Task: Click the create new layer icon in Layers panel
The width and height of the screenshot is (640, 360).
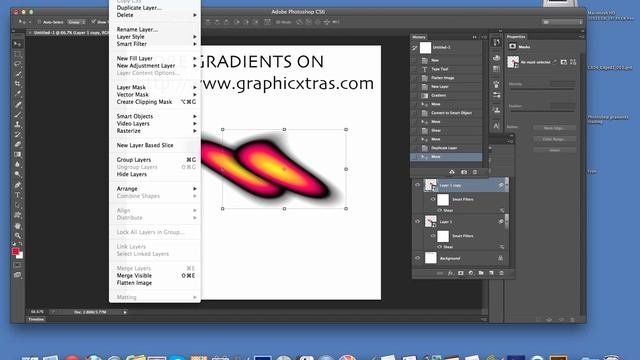Action: click(x=491, y=273)
